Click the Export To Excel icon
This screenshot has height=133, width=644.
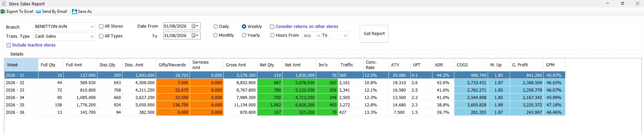(x=3, y=11)
